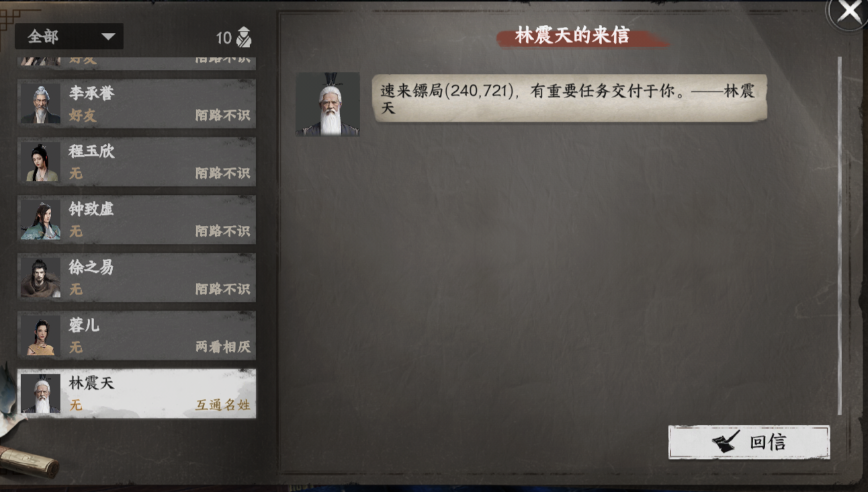
Task: Click the 回信 reply button
Action: (x=749, y=442)
